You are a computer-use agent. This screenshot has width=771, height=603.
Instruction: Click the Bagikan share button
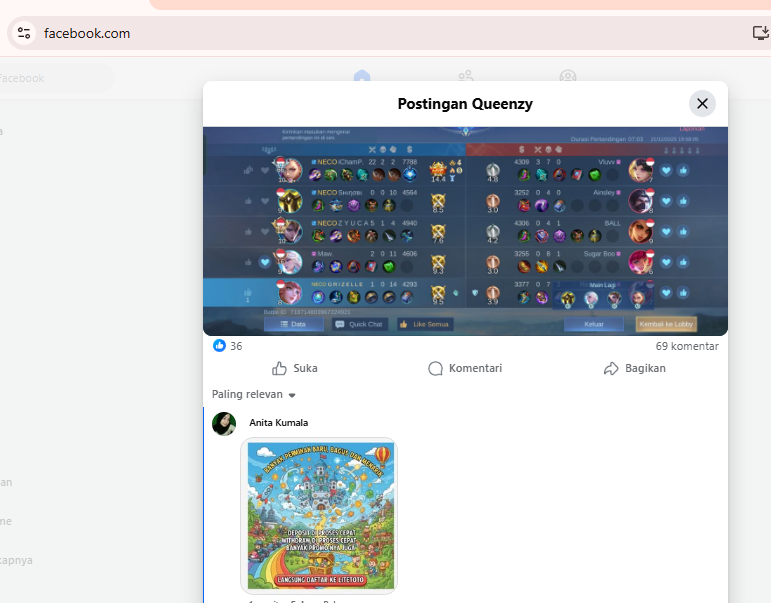(635, 368)
